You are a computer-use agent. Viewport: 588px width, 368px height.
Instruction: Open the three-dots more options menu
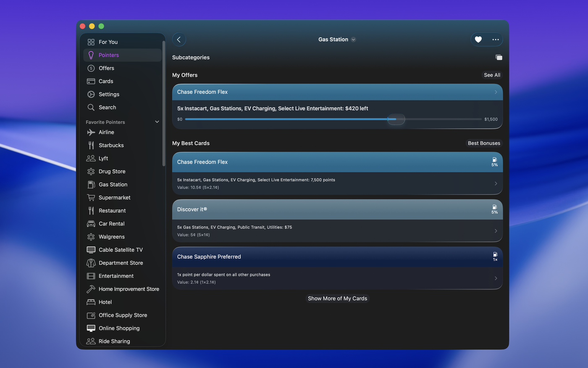pos(496,40)
